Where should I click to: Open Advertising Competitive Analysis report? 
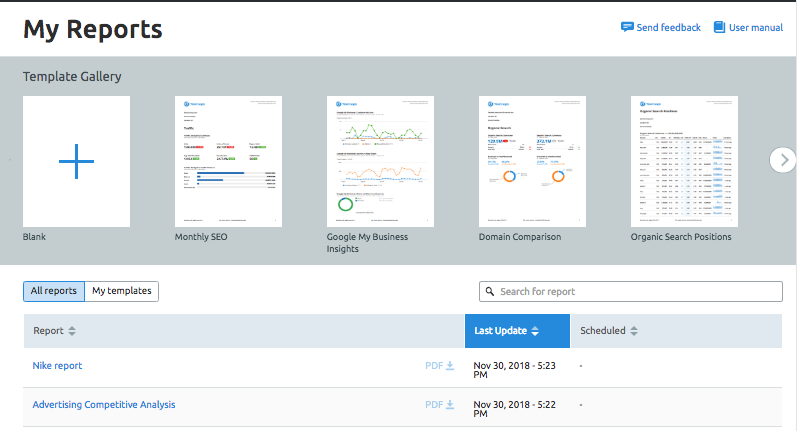[103, 405]
